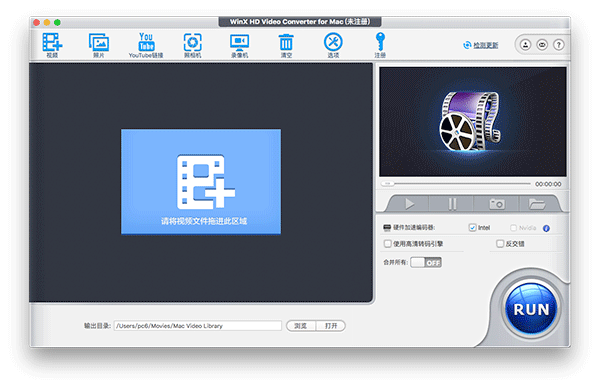This screenshot has height=389, width=600.
Task: Open the snapshot folder icon
Action: pos(537,204)
